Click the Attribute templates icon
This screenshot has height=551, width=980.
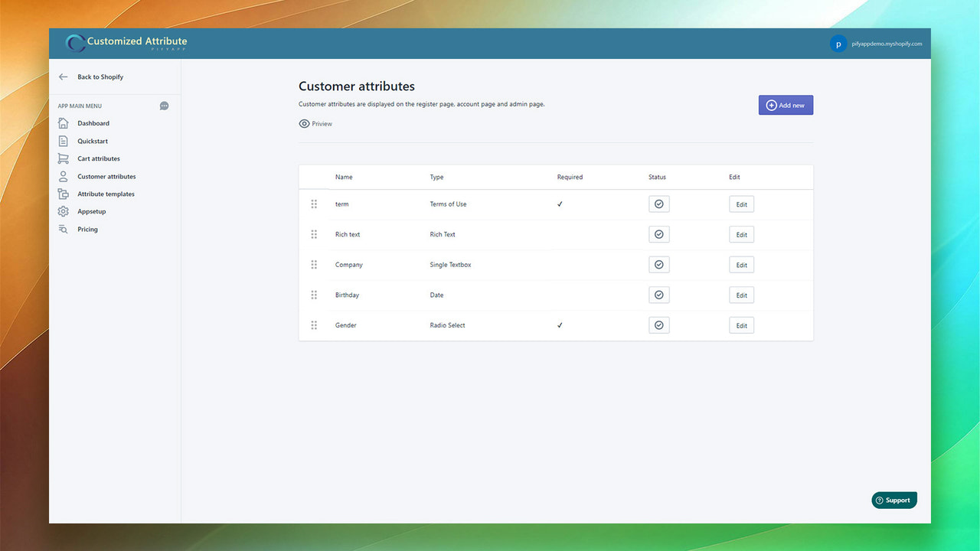click(x=62, y=194)
